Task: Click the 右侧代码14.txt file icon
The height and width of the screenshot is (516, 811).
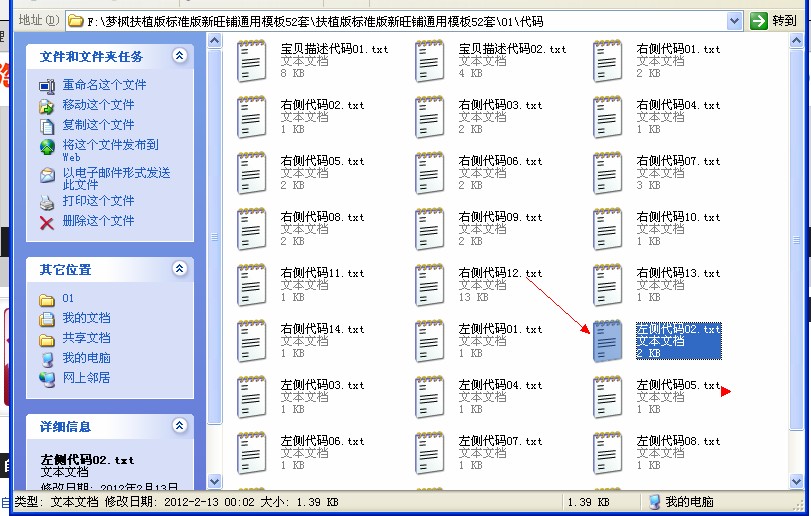Action: (x=252, y=341)
